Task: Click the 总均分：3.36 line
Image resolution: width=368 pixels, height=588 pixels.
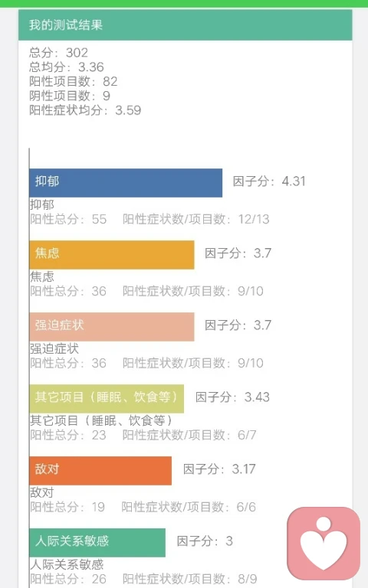Action: coord(67,67)
